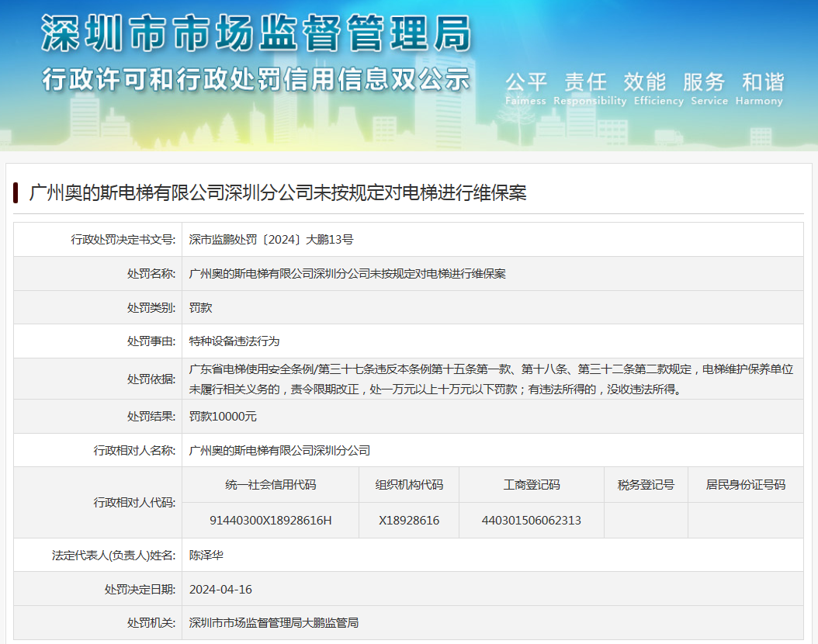818x644 pixels.
Task: Click the name 陈泽华
Action: (206, 556)
